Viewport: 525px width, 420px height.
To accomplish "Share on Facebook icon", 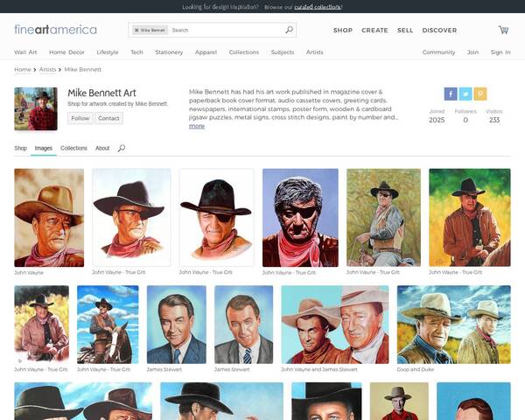I will [451, 94].
